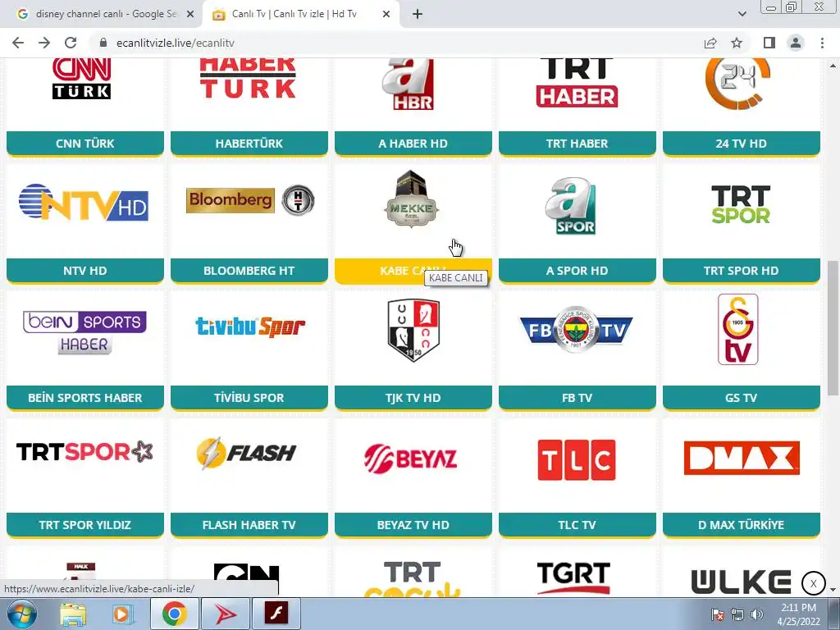Open the Chrome three-dot menu

[822, 43]
